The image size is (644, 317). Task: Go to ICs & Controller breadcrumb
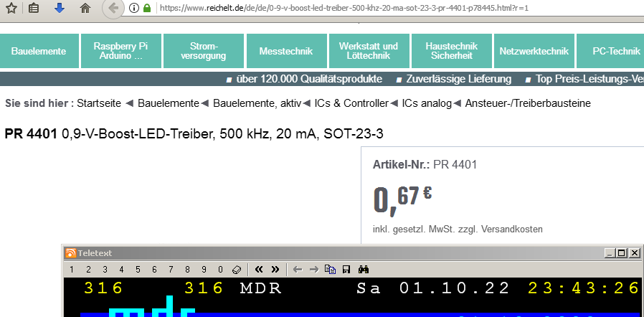point(351,103)
